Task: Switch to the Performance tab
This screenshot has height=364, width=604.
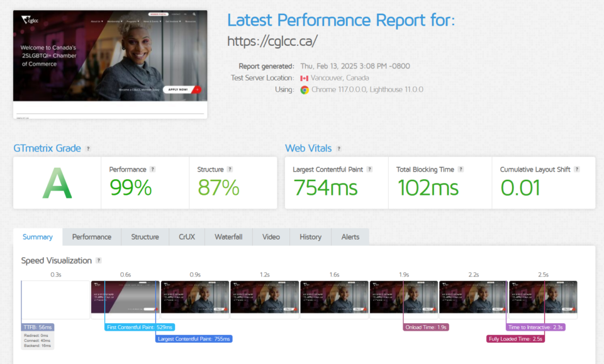Action: 92,237
